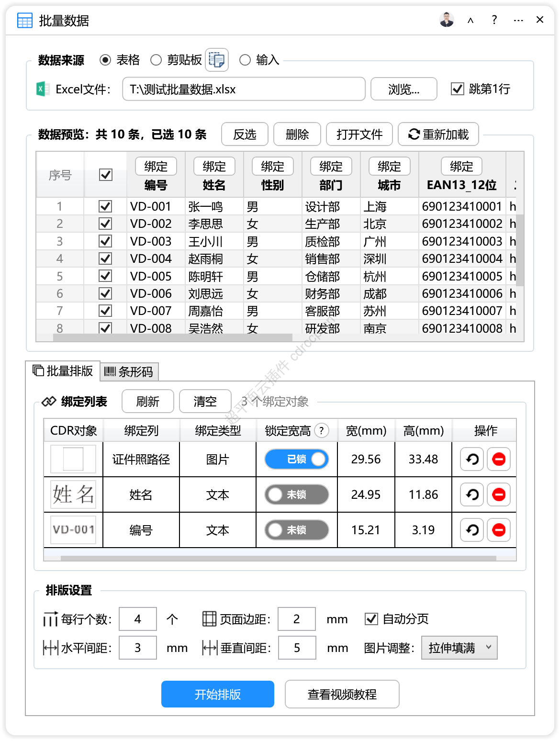Click the 垂直间距 input field
The image size is (560, 741).
click(x=297, y=648)
